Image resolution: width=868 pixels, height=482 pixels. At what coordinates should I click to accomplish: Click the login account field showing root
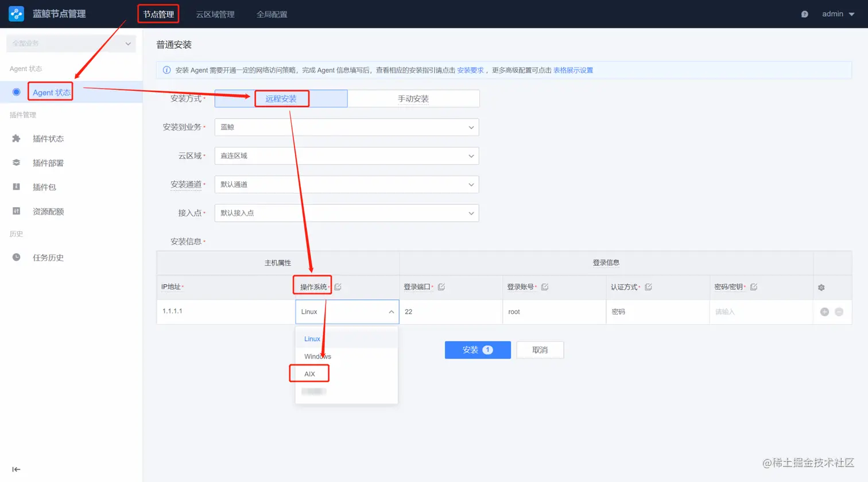coord(555,312)
